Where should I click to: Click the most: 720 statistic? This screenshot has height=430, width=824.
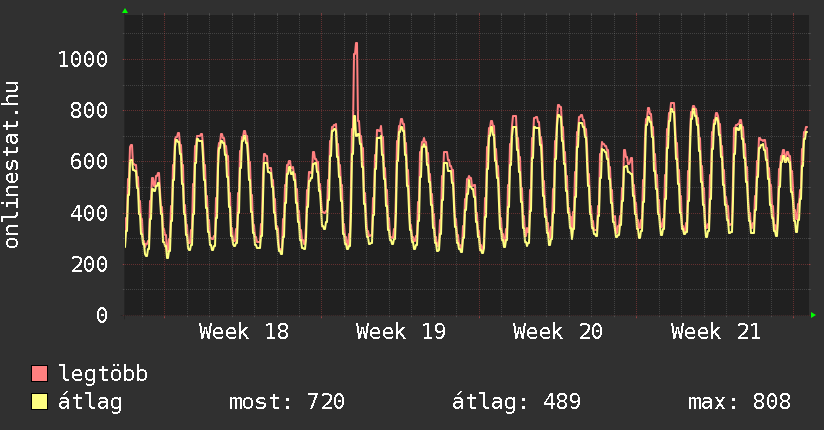click(x=287, y=402)
